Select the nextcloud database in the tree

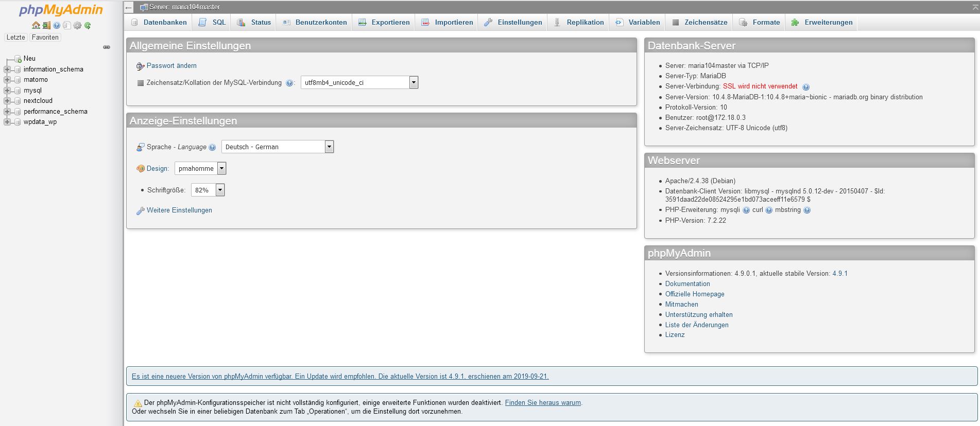[38, 101]
